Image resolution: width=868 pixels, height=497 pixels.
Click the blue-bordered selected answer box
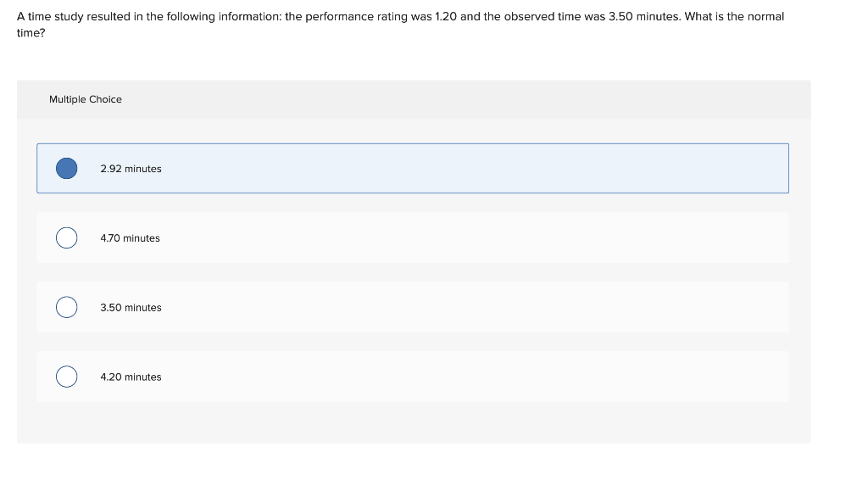[x=413, y=168]
